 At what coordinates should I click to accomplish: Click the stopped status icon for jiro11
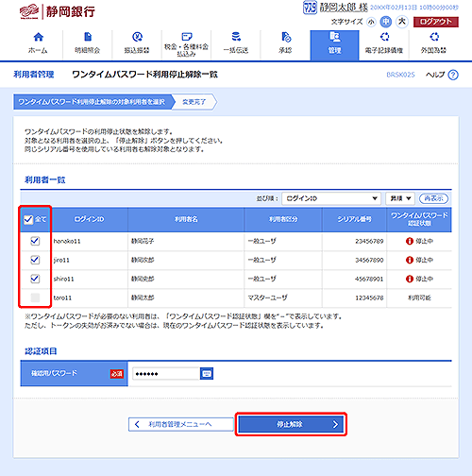tap(410, 260)
